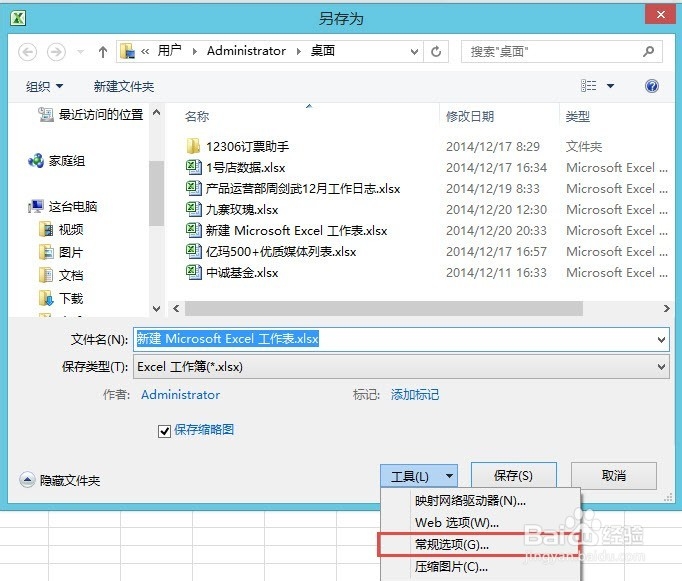Edit the author Administrator
This screenshot has height=581, width=682.
coord(181,394)
